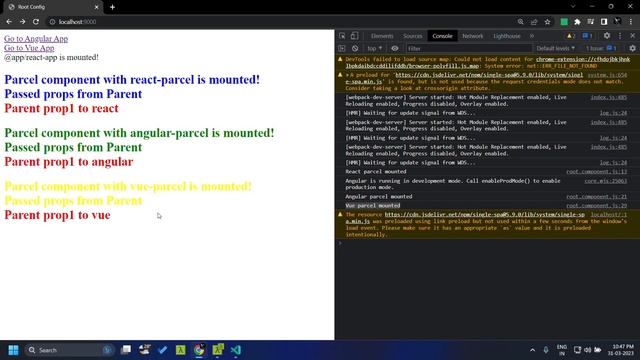640x360 pixels.
Task: Click the warnings count badge
Action: (571, 36)
